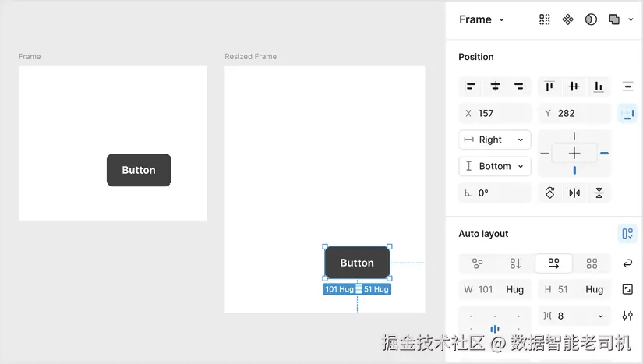Viewport: 643px width, 364px height.
Task: Open the width Hug sizing dropdown
Action: point(514,289)
